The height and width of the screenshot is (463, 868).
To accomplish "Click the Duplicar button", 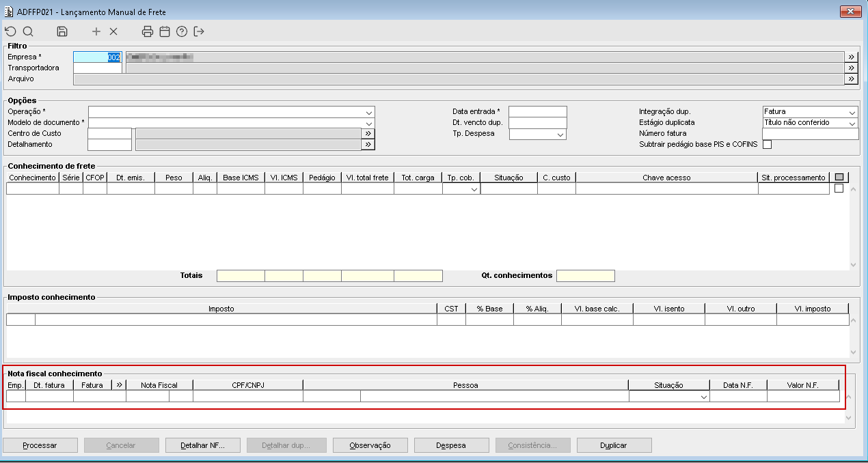I will (614, 445).
